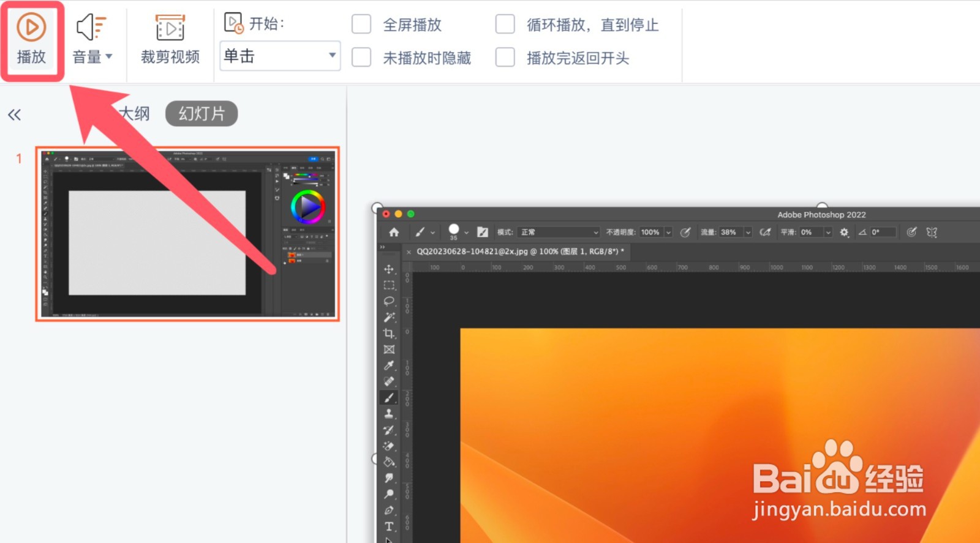Click the brush angle field showing 0°
This screenshot has height=543, width=980.
tap(883, 232)
